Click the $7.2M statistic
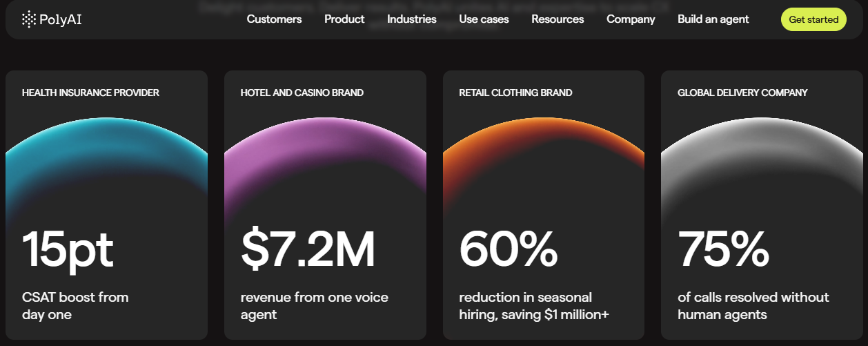 click(308, 249)
